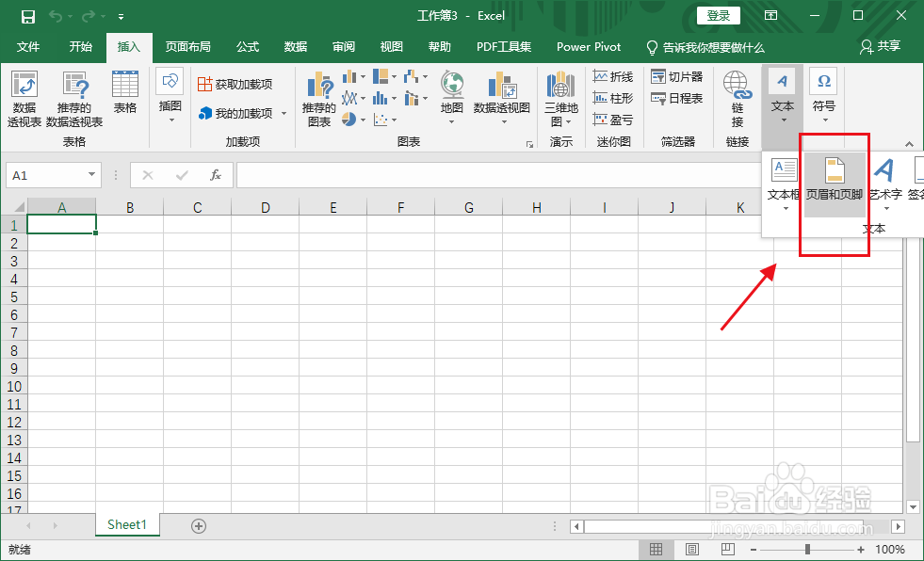Insert Column sparkline (柱形)
Image resolution: width=924 pixels, height=561 pixels.
pyautogui.click(x=613, y=98)
